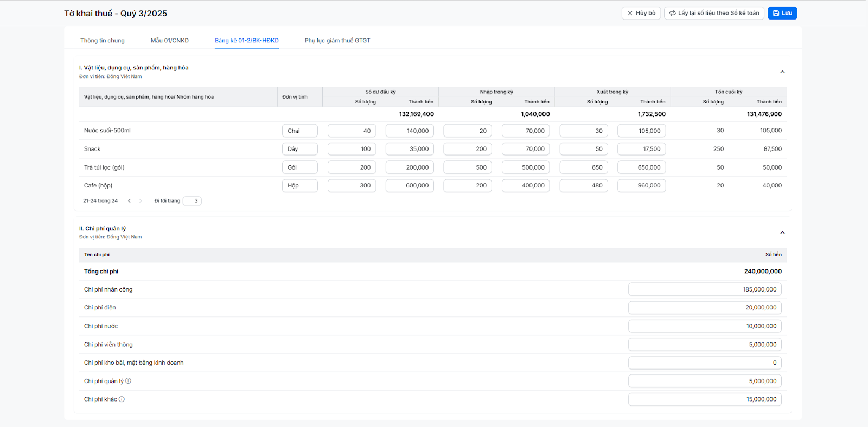Image resolution: width=868 pixels, height=427 pixels.
Task: Click Chi phí kho bãi amount field
Action: pyautogui.click(x=705, y=363)
